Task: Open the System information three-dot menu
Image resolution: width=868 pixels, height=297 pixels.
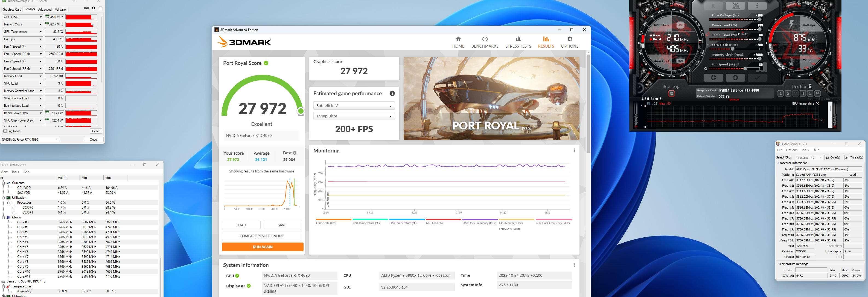Action: click(x=574, y=265)
